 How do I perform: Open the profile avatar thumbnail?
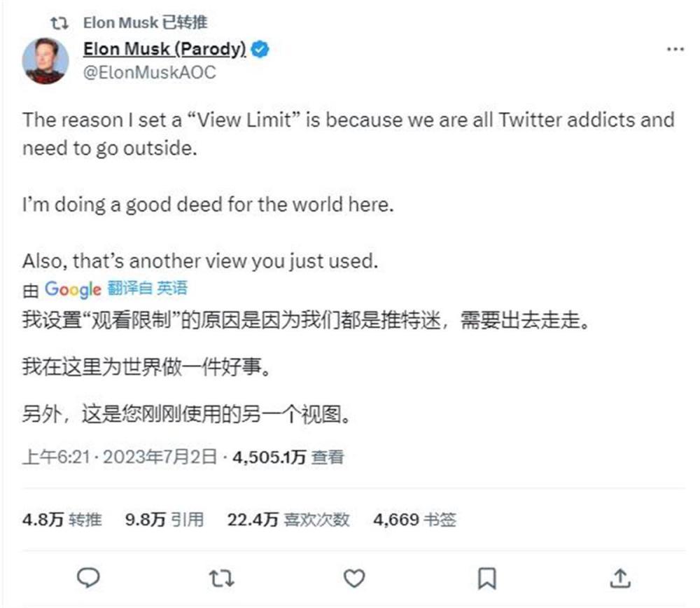tap(45, 61)
